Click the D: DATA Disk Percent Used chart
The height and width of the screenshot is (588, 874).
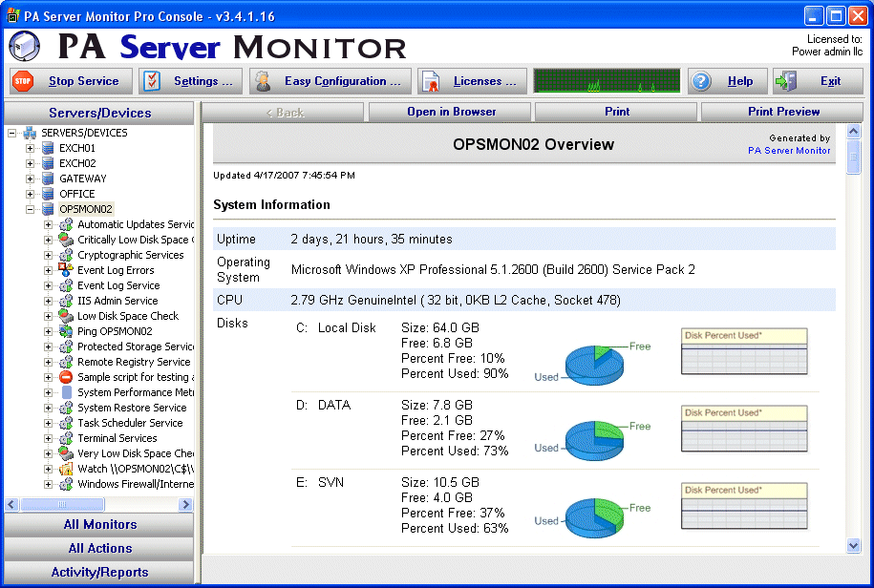[744, 429]
